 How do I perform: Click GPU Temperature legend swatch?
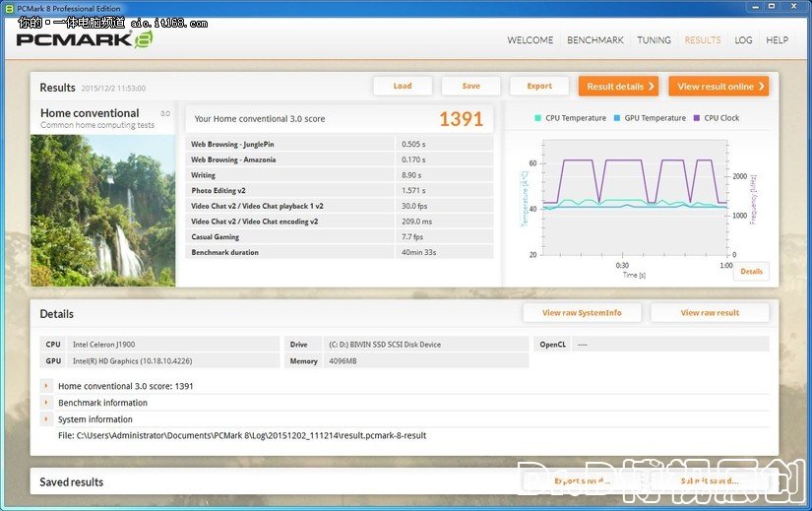pos(617,118)
